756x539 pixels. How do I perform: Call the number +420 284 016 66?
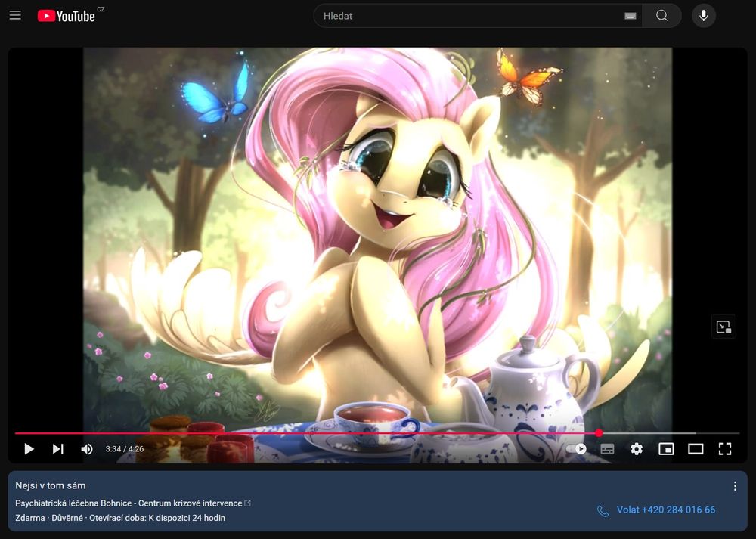[x=656, y=510]
